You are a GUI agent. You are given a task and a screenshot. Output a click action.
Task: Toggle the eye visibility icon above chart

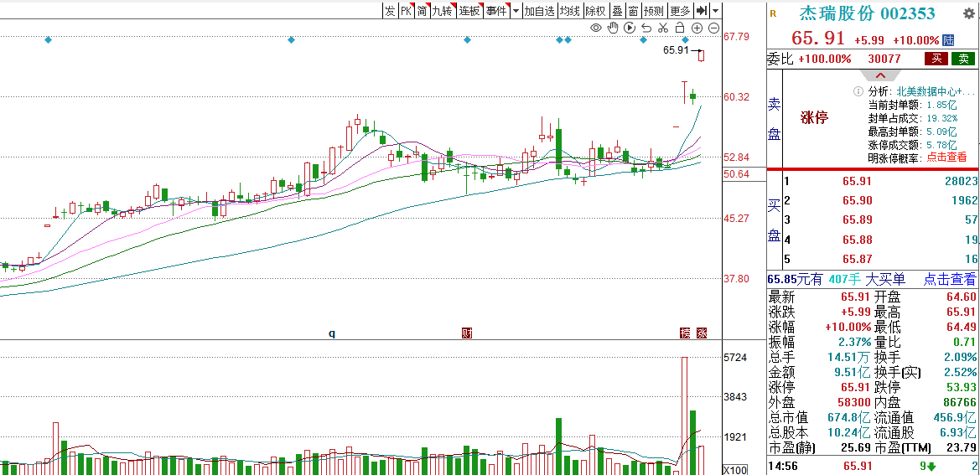click(x=596, y=28)
